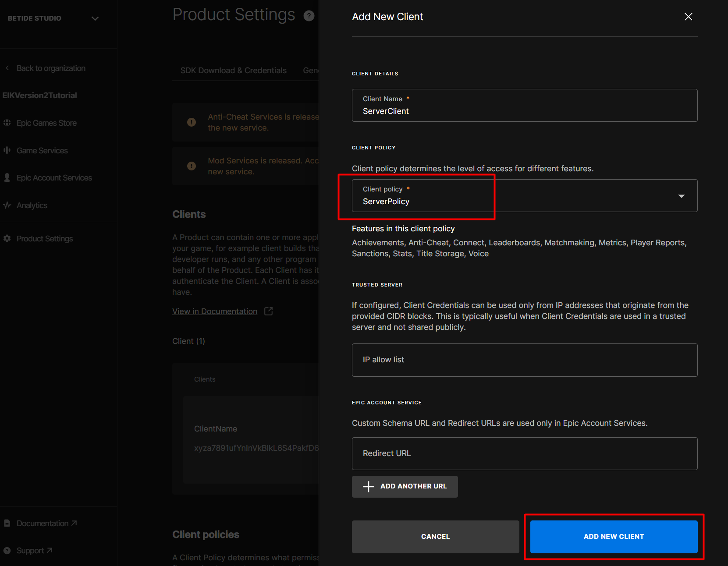Click ADD ANOTHER URL button

tap(405, 486)
